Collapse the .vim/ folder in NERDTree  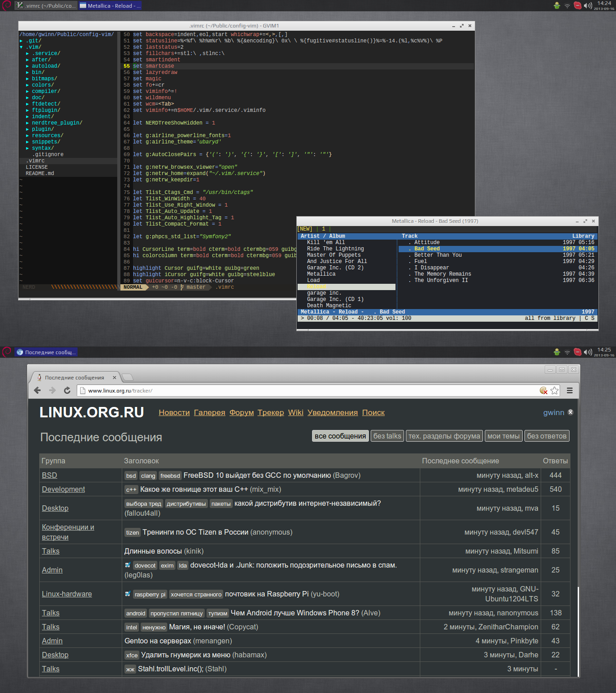tap(21, 47)
